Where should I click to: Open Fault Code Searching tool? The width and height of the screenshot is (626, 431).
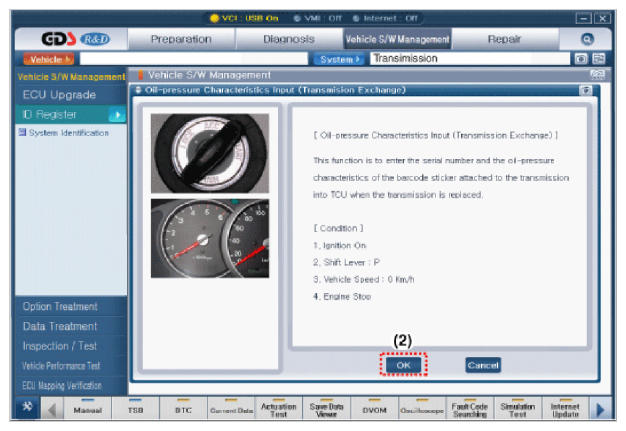(x=470, y=409)
